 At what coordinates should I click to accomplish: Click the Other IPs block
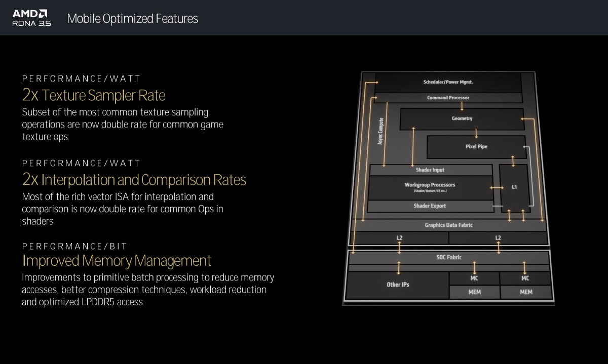(398, 285)
